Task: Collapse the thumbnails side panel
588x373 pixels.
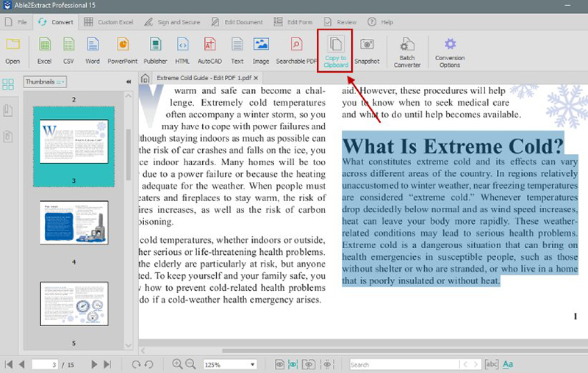Action: (x=129, y=82)
